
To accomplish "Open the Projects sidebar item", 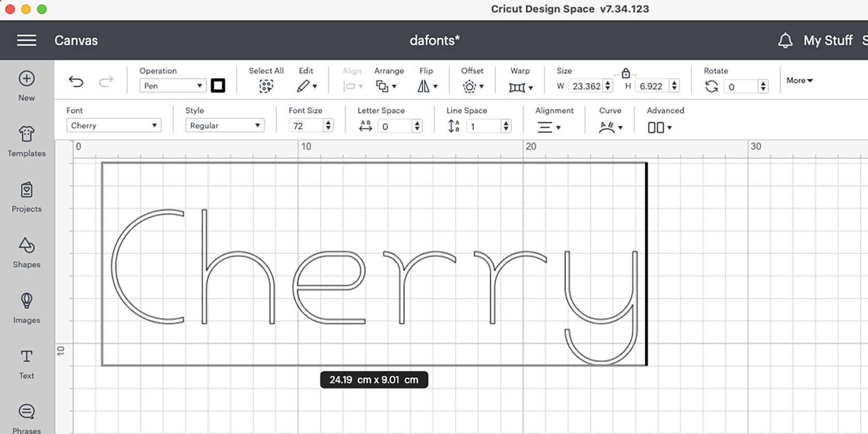I will coord(26,197).
